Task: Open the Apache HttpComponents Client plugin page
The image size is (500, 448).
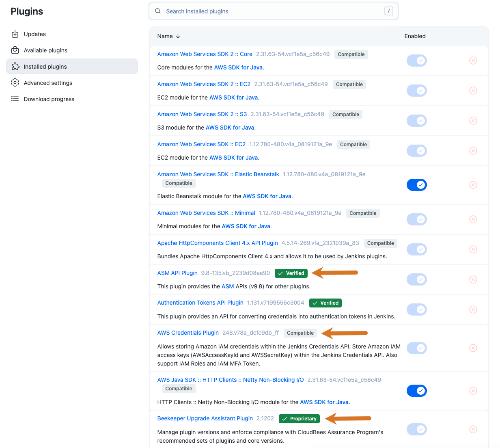Action: coord(218,242)
